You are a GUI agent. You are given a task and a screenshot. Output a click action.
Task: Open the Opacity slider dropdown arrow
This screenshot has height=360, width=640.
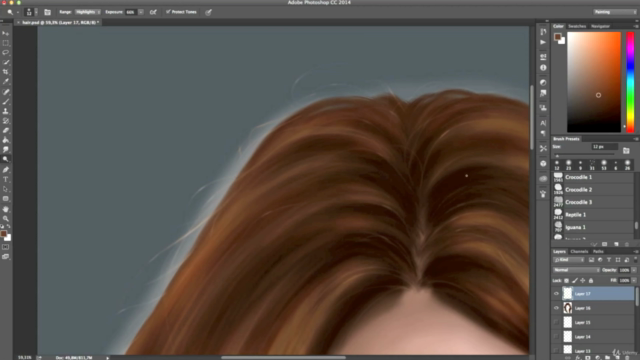[634, 270]
